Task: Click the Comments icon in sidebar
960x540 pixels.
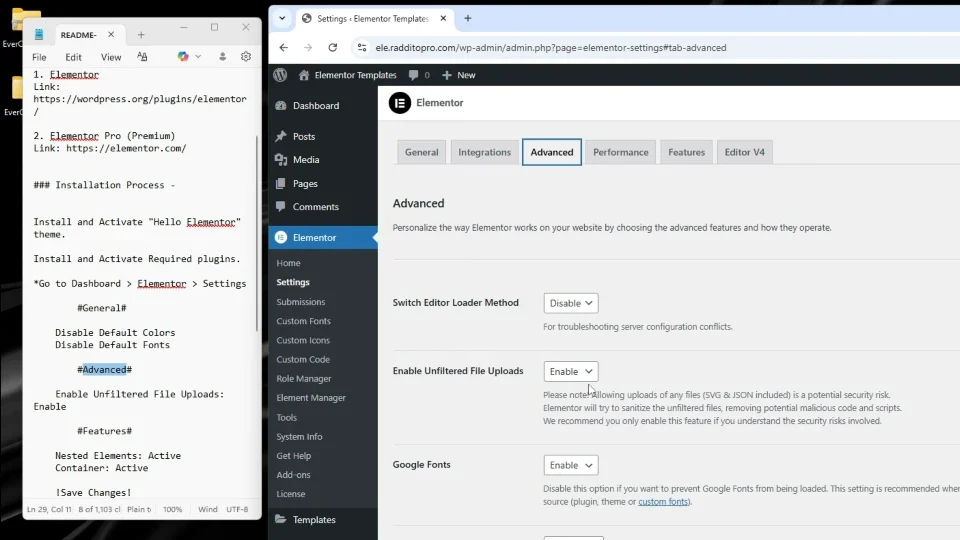Action: point(281,206)
